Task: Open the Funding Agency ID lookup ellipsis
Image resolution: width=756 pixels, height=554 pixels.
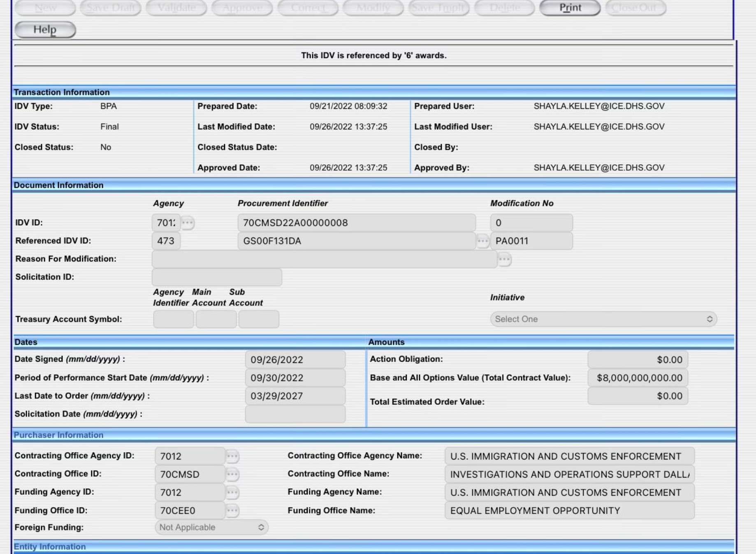Action: point(232,492)
